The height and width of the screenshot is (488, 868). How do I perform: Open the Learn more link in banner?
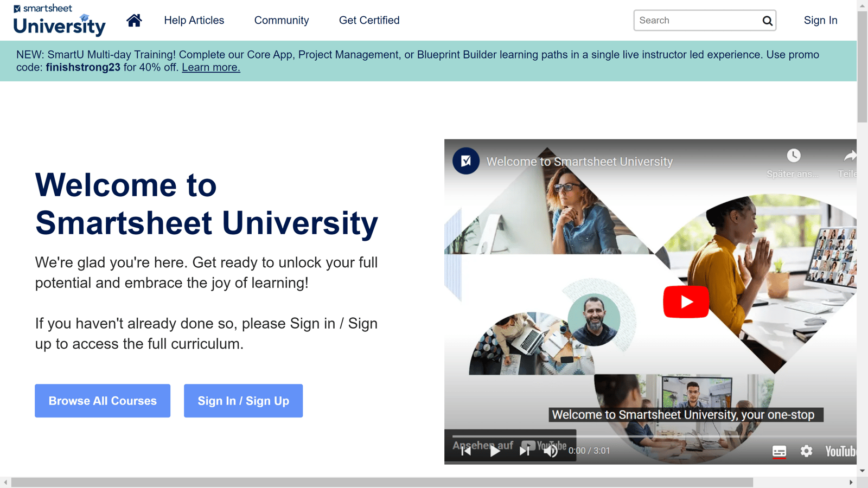pyautogui.click(x=211, y=67)
